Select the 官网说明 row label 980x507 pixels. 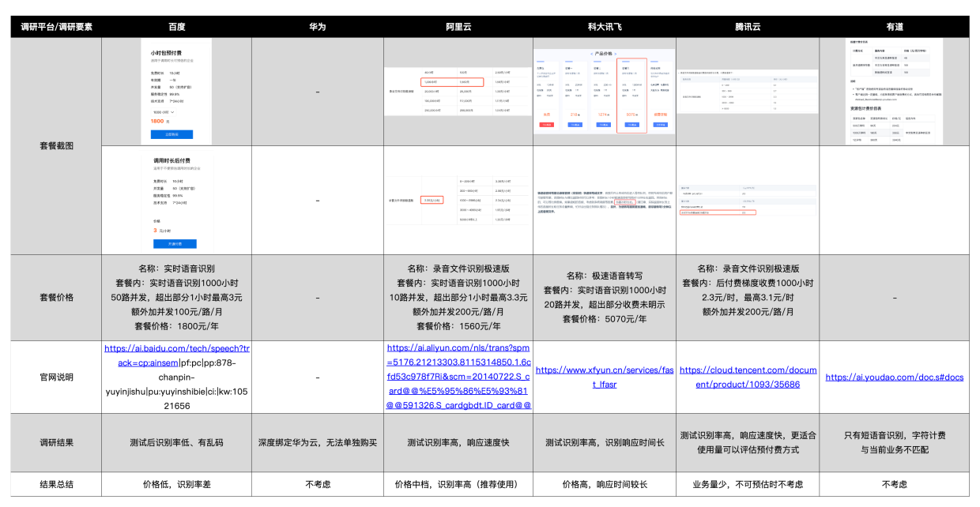[x=56, y=377]
